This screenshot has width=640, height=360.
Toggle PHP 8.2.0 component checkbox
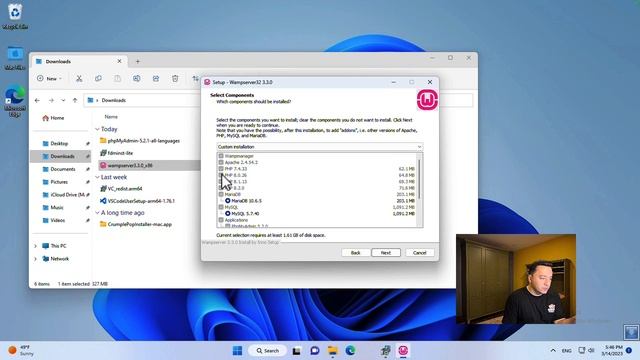pos(221,188)
